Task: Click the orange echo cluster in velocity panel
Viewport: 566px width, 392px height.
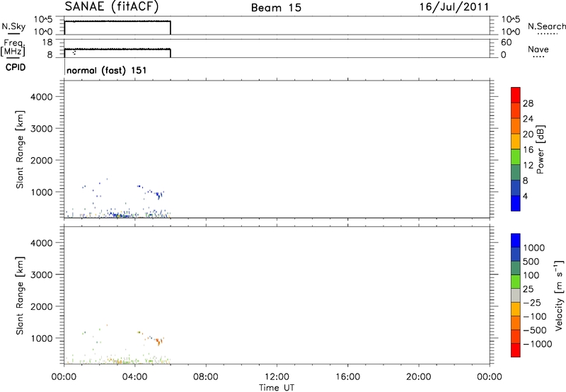Action: click(x=158, y=341)
